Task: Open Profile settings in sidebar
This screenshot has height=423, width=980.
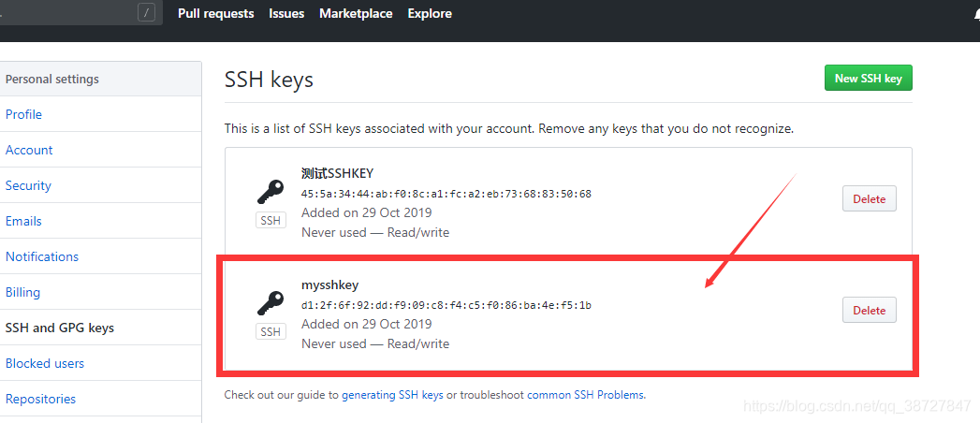Action: (x=23, y=114)
